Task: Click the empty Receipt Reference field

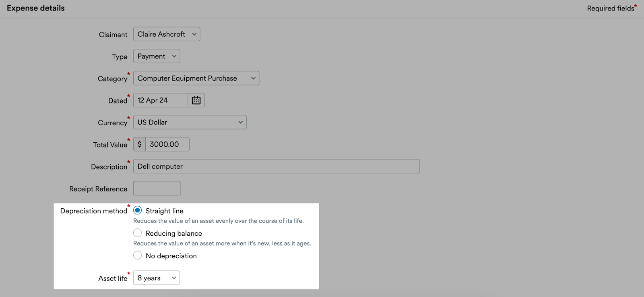Action: [x=157, y=188]
